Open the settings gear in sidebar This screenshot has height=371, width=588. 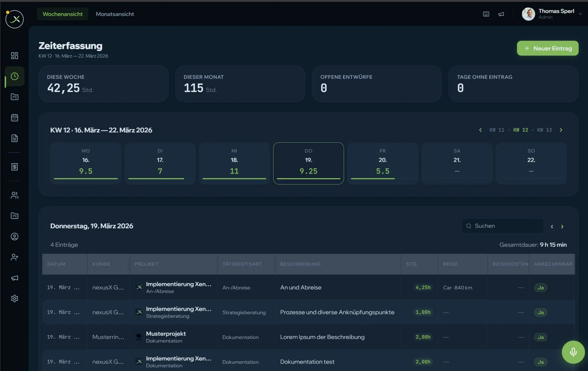pos(14,298)
